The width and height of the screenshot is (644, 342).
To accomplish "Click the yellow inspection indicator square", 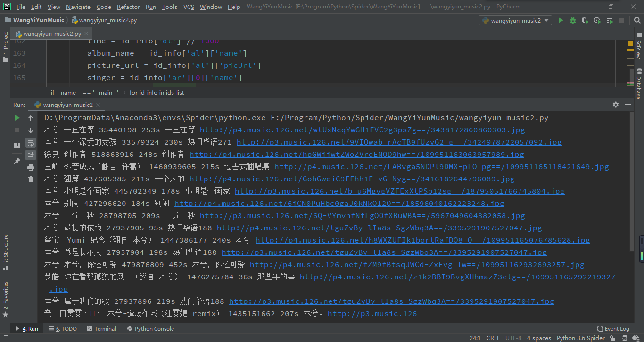I will point(631,43).
